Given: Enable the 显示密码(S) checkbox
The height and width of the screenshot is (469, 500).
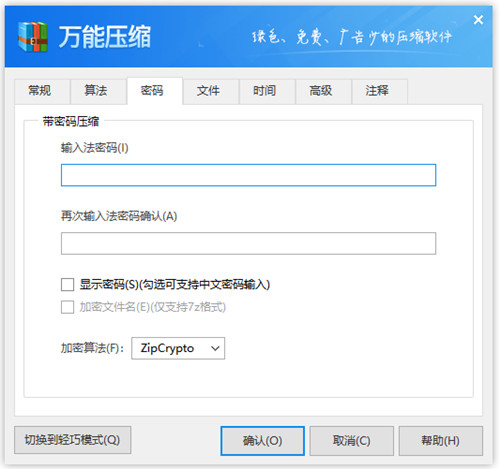Looking at the screenshot, I should pos(67,285).
